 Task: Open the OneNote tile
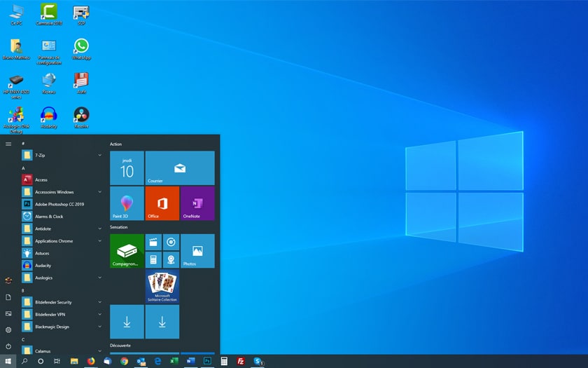[x=197, y=203]
